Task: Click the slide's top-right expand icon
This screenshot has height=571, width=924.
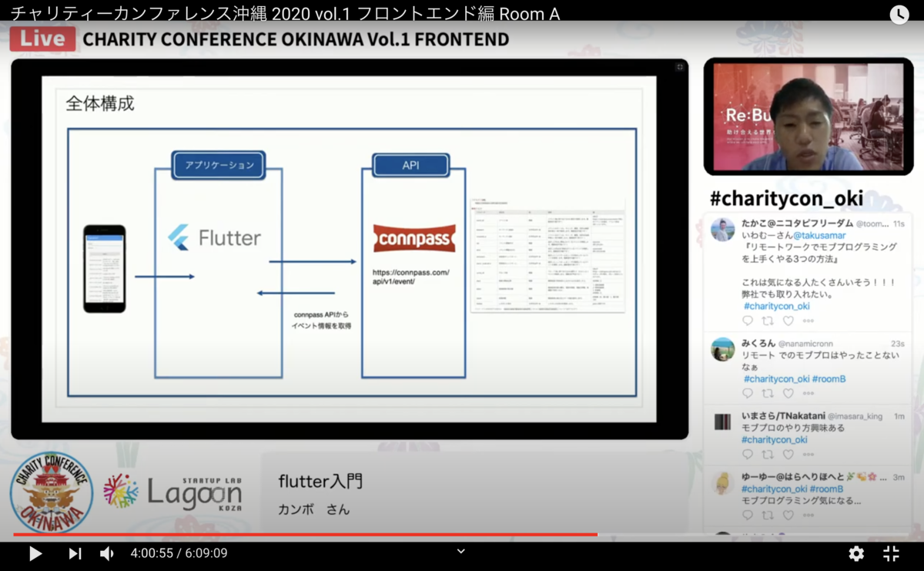Action: 680,67
